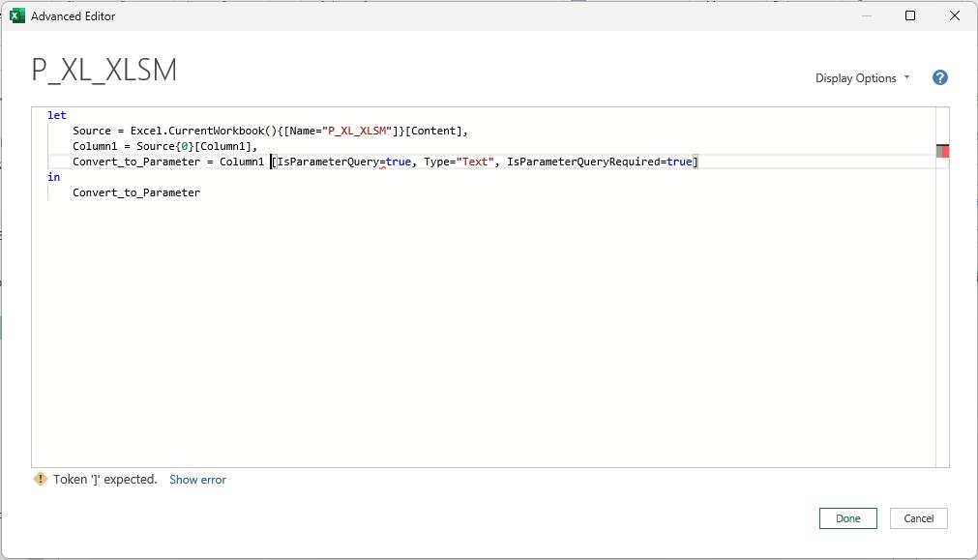Maximize the Advanced Editor window

click(x=910, y=15)
